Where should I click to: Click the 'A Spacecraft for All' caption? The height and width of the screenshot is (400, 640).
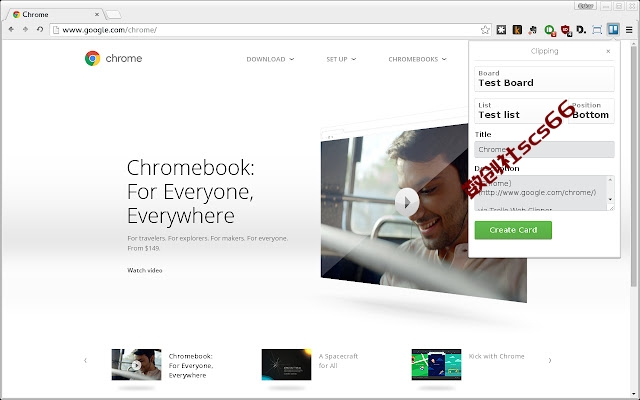[338, 361]
